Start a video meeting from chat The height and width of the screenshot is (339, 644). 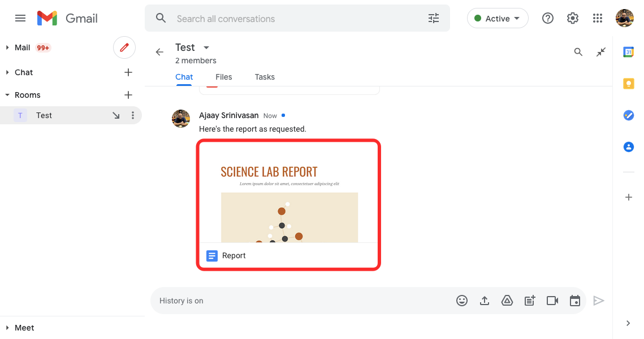pos(552,301)
